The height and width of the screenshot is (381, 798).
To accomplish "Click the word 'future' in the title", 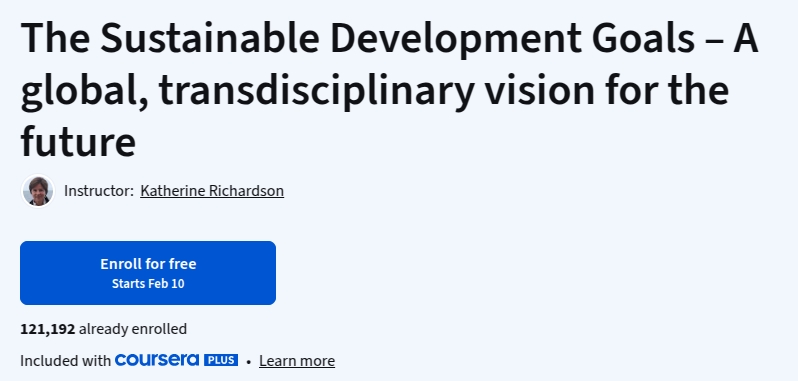I will 78,142.
